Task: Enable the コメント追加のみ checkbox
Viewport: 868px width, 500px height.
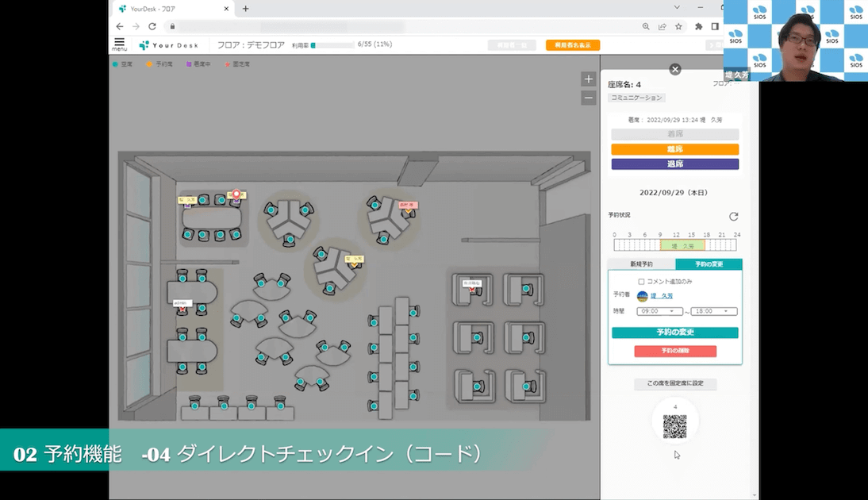Action: [x=641, y=282]
